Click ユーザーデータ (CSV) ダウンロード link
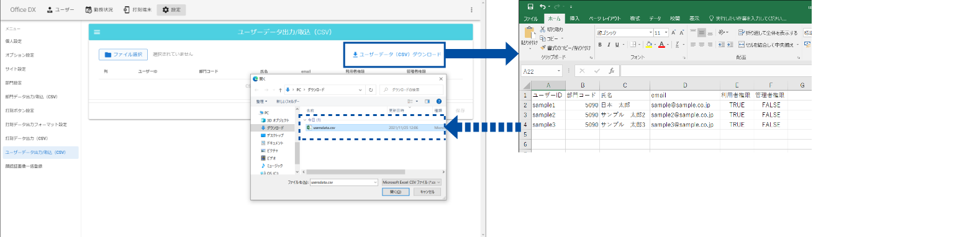980x237 pixels. pos(397,55)
